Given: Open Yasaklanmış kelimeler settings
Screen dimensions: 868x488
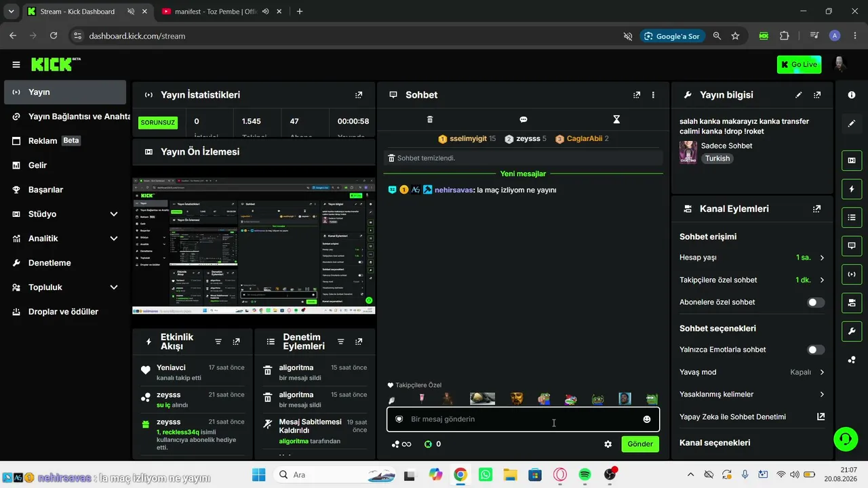Looking at the screenshot, I should point(752,394).
